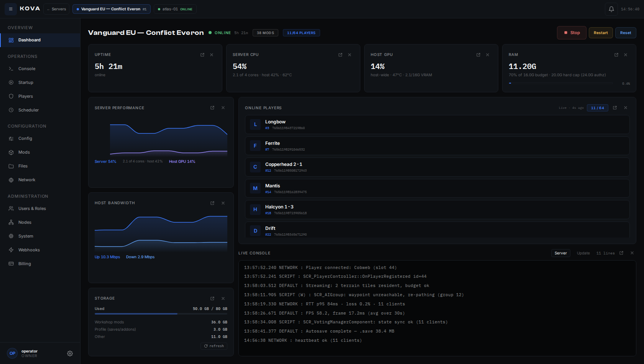Close the Online Players panel

tap(626, 108)
